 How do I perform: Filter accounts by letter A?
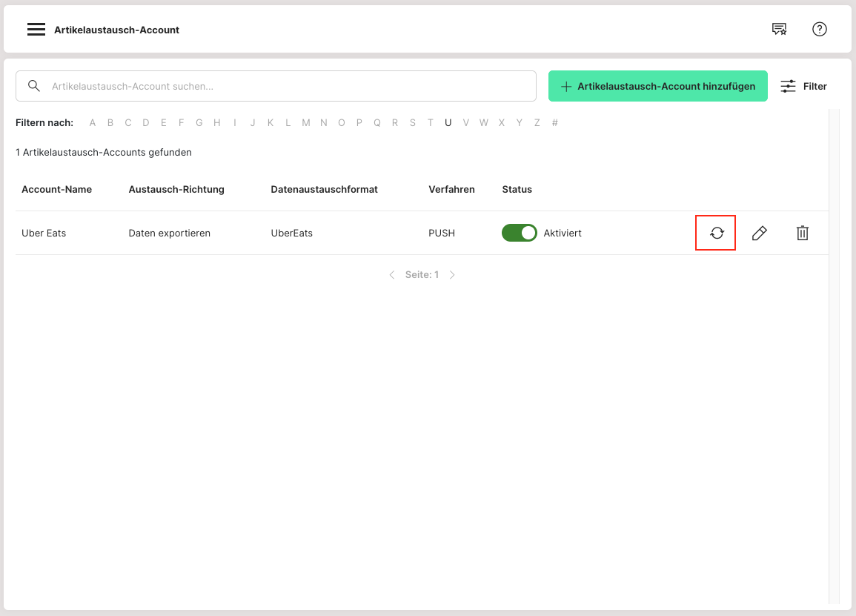(x=93, y=123)
